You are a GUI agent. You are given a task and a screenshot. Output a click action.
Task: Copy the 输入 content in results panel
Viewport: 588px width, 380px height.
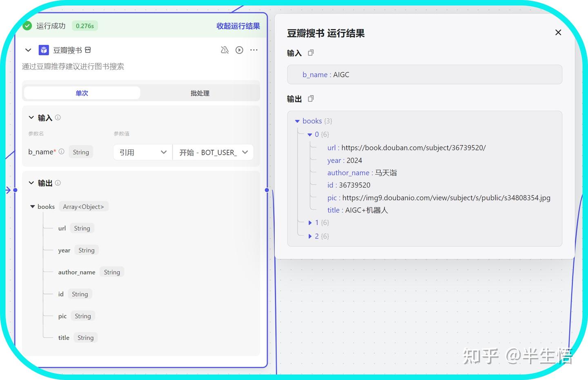tap(311, 53)
